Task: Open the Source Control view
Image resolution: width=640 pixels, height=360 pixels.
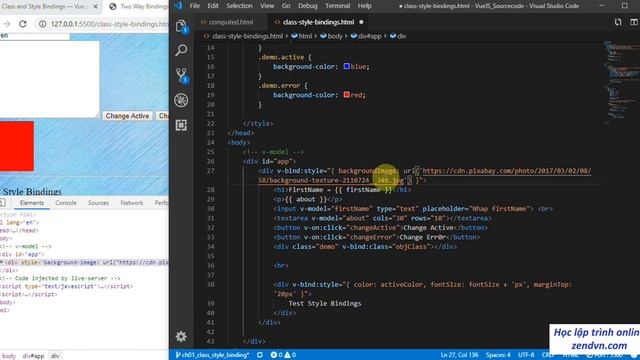Action: click(182, 75)
